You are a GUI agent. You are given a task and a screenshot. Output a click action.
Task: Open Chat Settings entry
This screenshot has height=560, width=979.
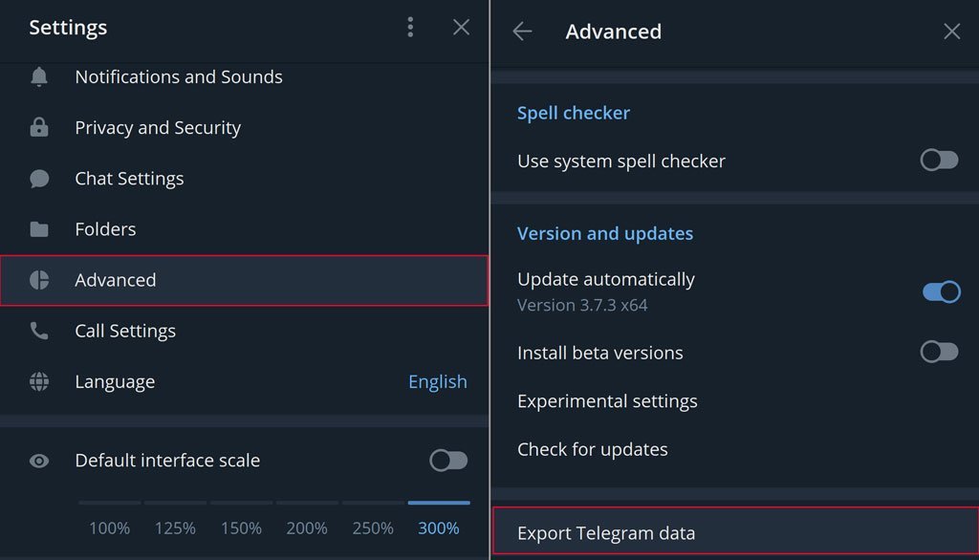click(244, 179)
